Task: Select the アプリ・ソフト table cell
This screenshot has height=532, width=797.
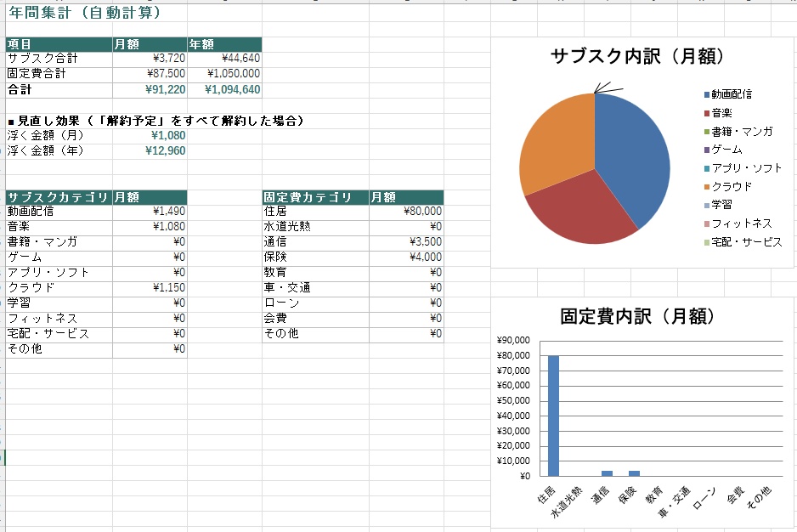Action: (x=59, y=273)
